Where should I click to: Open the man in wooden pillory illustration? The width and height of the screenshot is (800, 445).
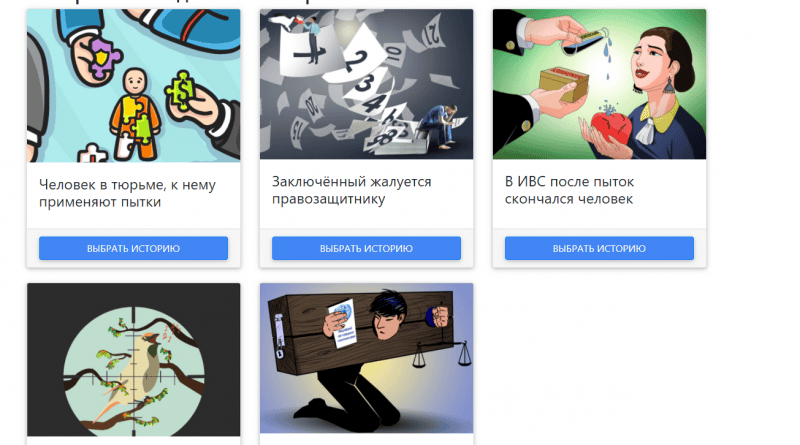point(366,358)
